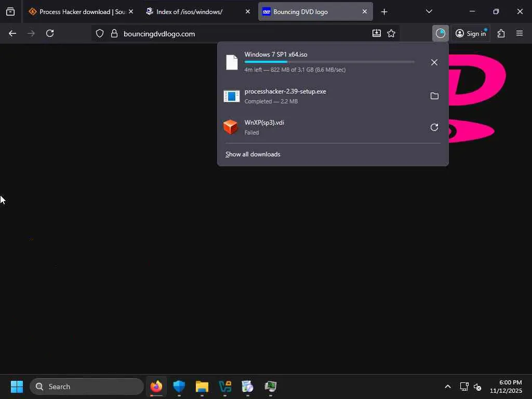
Task: Bookmark this page with the star
Action: (391, 33)
